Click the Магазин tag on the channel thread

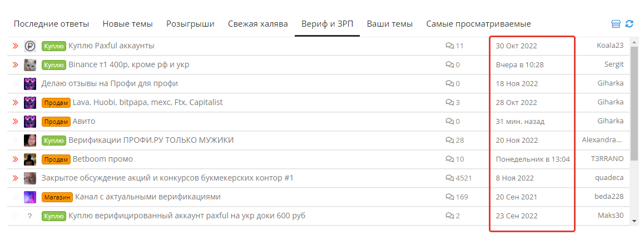pos(57,197)
